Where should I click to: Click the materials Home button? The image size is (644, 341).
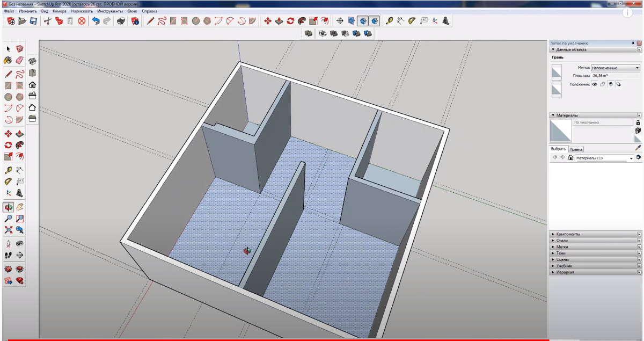click(570, 158)
